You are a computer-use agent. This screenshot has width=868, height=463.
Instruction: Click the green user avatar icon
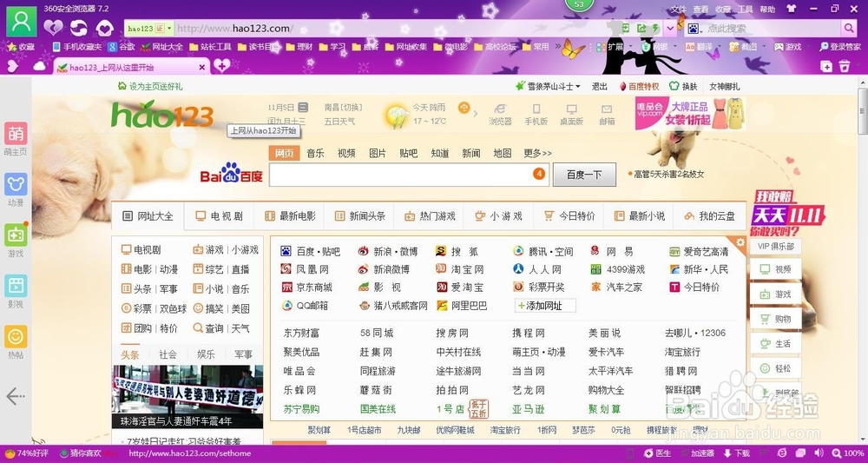[21, 22]
